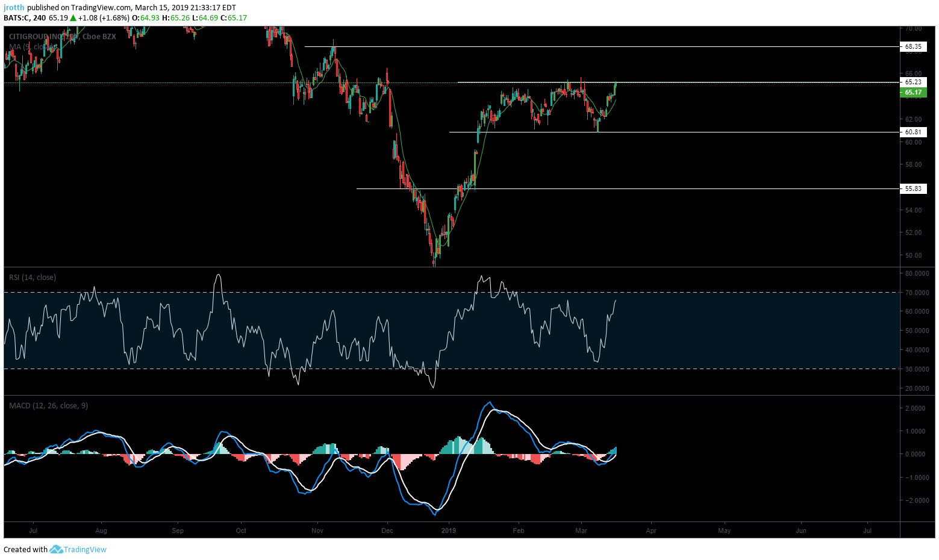Click the Mar time axis label
This screenshot has height=560, width=939.
point(581,530)
